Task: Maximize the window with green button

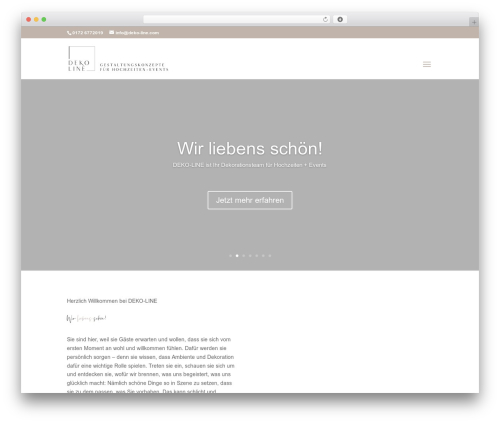Action: point(44,19)
